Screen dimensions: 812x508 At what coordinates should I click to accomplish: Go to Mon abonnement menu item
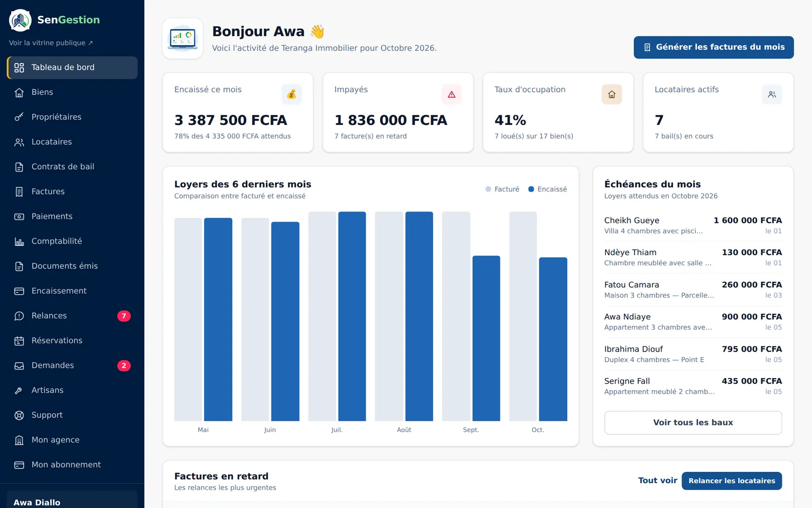(72, 465)
